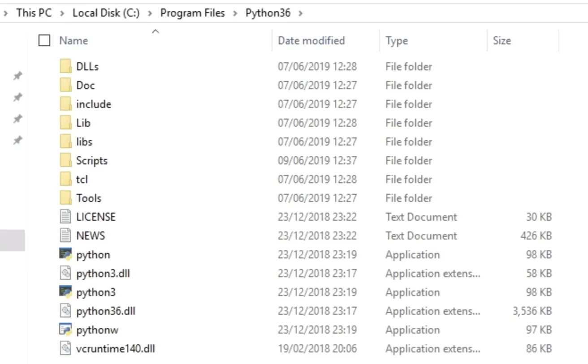Click the LICENSE text document icon
The width and height of the screenshot is (588, 364).
(65, 217)
